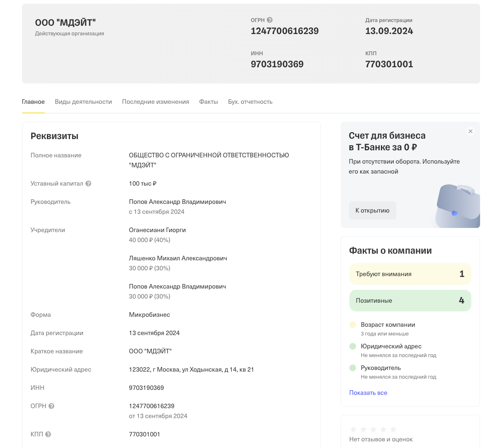Open help icon beside lower ОГРН field

coord(51,406)
